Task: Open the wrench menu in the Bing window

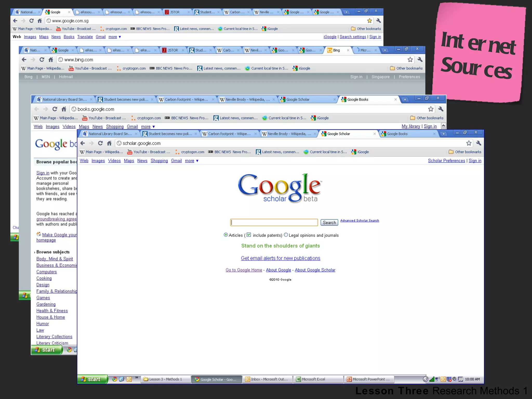Action: pyautogui.click(x=420, y=60)
